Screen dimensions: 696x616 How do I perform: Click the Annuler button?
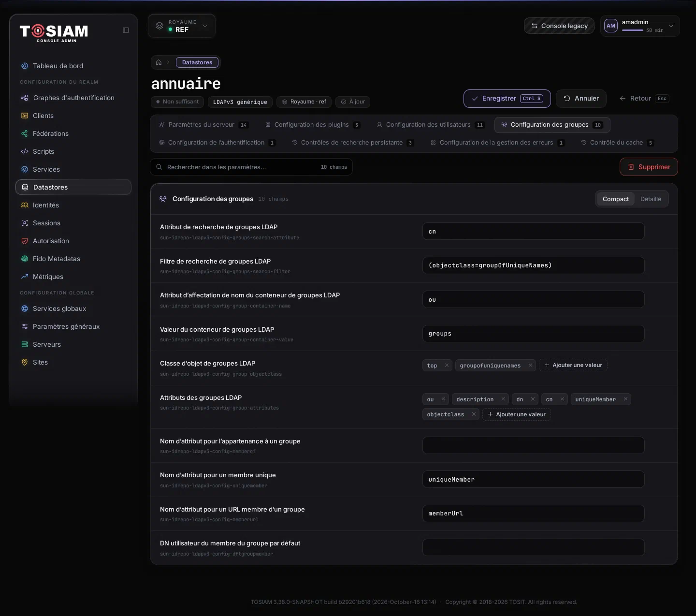[x=581, y=99]
